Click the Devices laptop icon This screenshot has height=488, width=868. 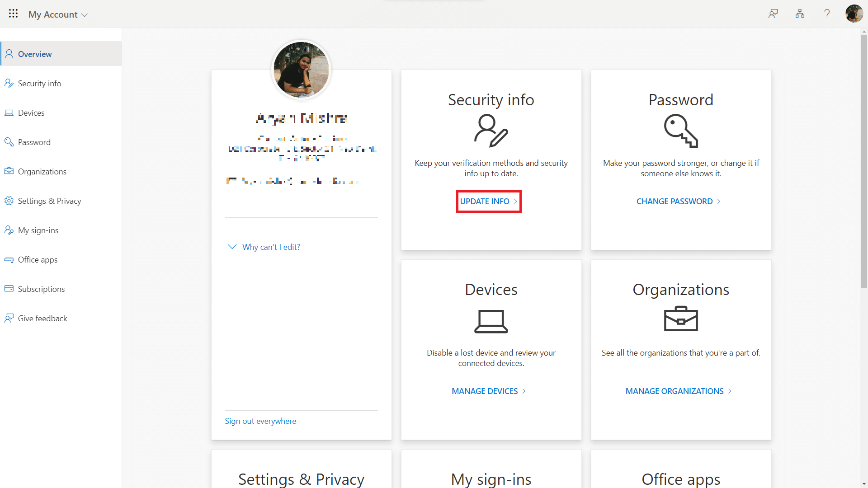(x=491, y=320)
